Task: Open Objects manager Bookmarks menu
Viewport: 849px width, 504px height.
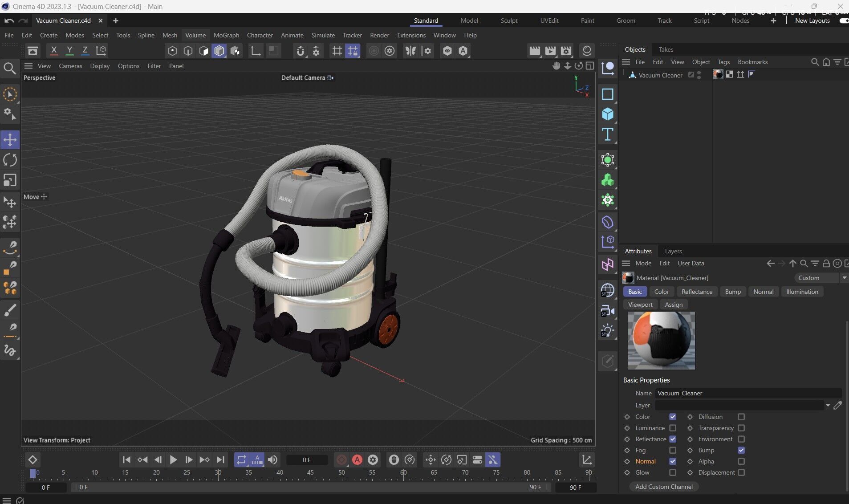Action: (x=752, y=62)
